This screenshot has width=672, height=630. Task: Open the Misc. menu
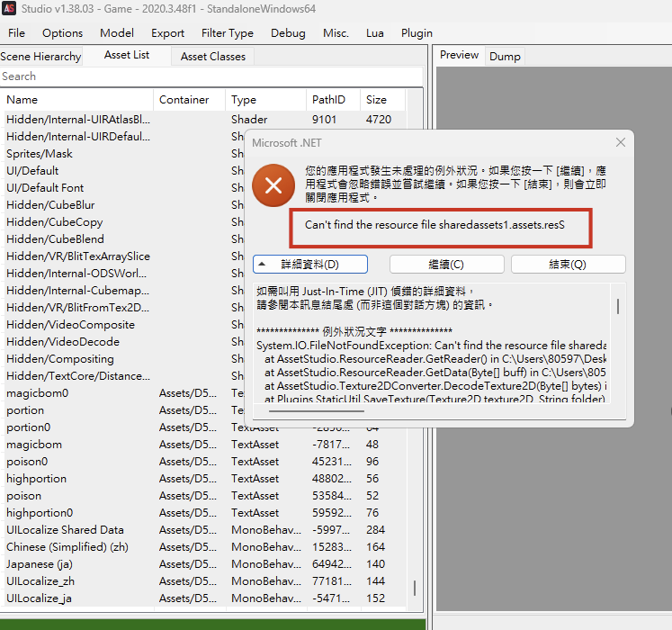(336, 33)
